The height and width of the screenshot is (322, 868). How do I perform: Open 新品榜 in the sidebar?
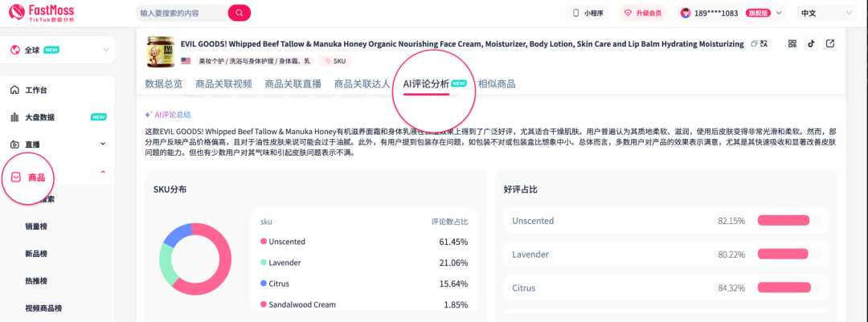[x=36, y=254]
